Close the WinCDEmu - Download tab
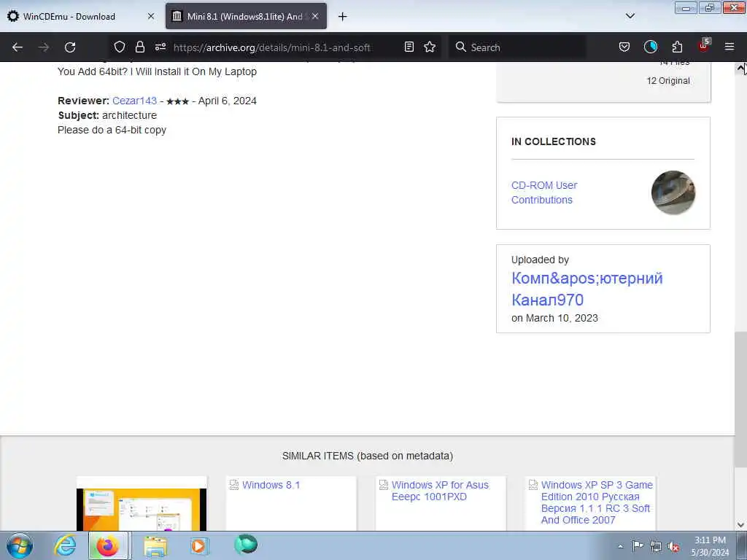The image size is (747, 560). 150,16
